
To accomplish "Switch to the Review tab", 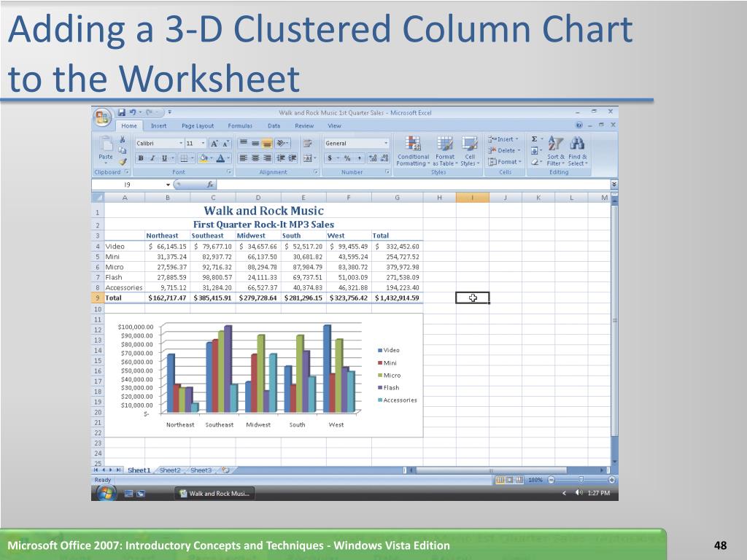I will point(304,125).
